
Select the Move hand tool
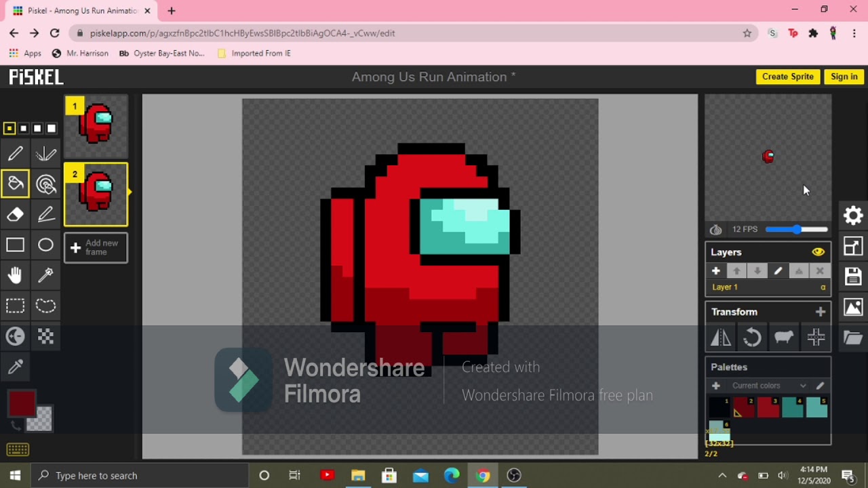pyautogui.click(x=15, y=276)
